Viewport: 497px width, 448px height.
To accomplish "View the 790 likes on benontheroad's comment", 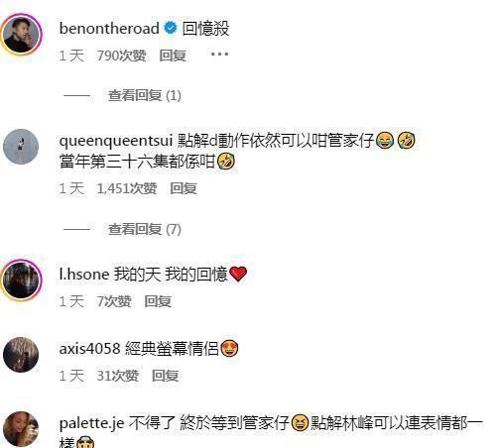I will [x=121, y=56].
